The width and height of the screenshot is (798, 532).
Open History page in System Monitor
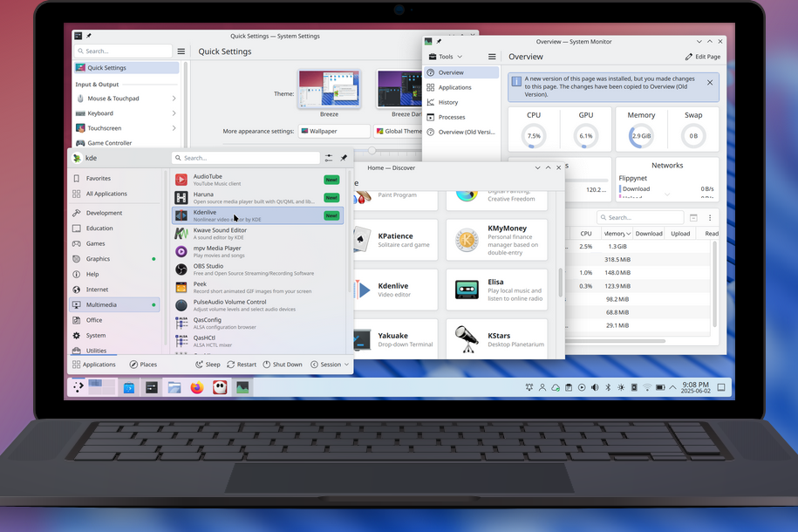pyautogui.click(x=461, y=102)
